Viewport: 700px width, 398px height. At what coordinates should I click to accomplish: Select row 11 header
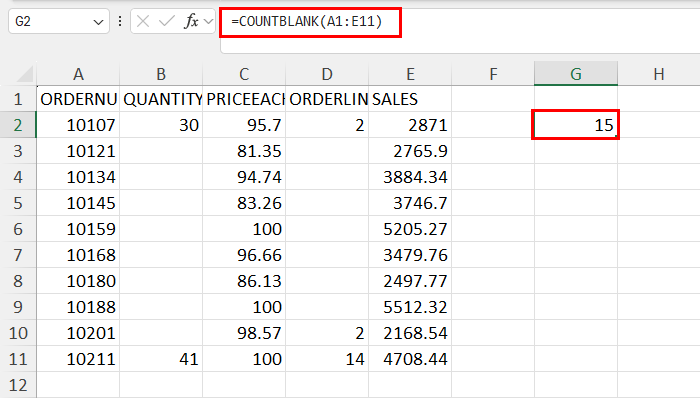[18, 359]
